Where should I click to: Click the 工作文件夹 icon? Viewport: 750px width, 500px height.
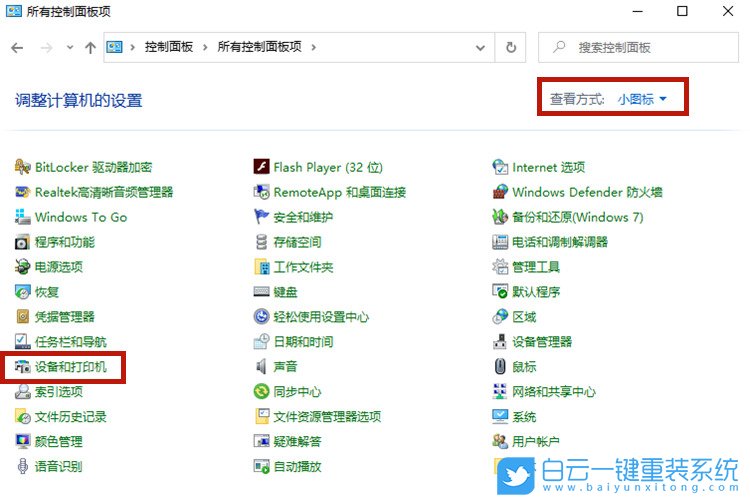(x=261, y=267)
